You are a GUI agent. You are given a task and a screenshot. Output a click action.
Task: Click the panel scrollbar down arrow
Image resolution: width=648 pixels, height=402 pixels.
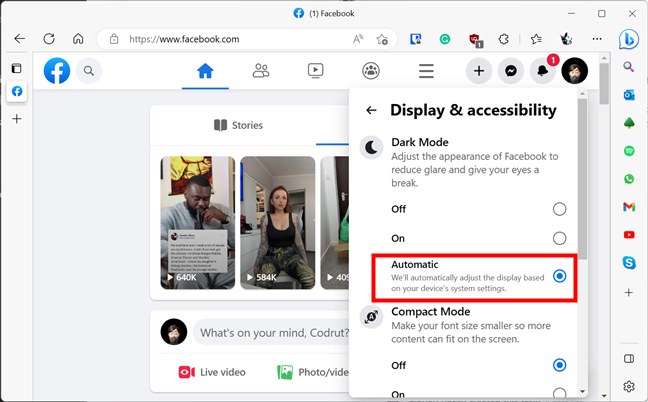pyautogui.click(x=582, y=391)
